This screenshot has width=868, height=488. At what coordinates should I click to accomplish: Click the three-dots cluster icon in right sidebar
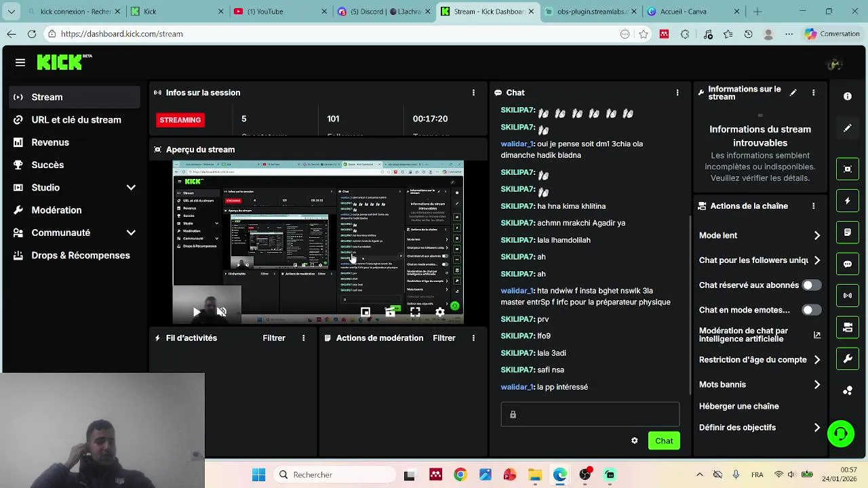848,390
